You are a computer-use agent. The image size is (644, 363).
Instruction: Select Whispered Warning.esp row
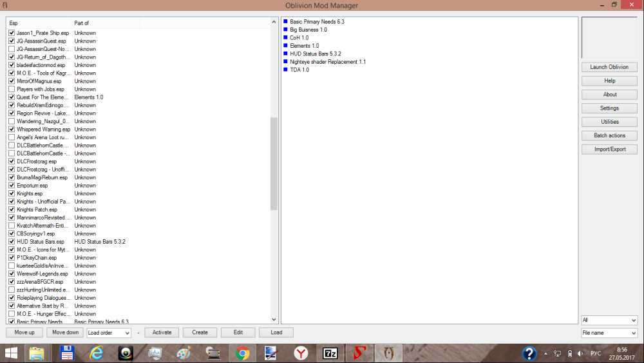point(138,129)
